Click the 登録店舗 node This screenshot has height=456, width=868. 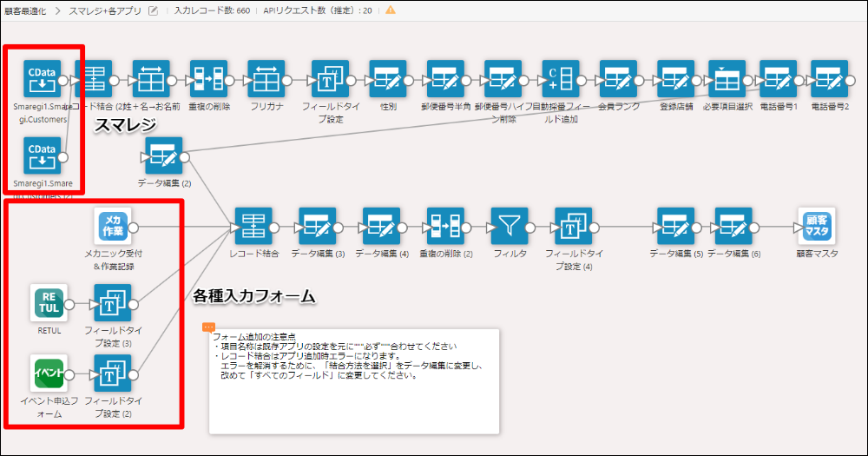pos(675,79)
